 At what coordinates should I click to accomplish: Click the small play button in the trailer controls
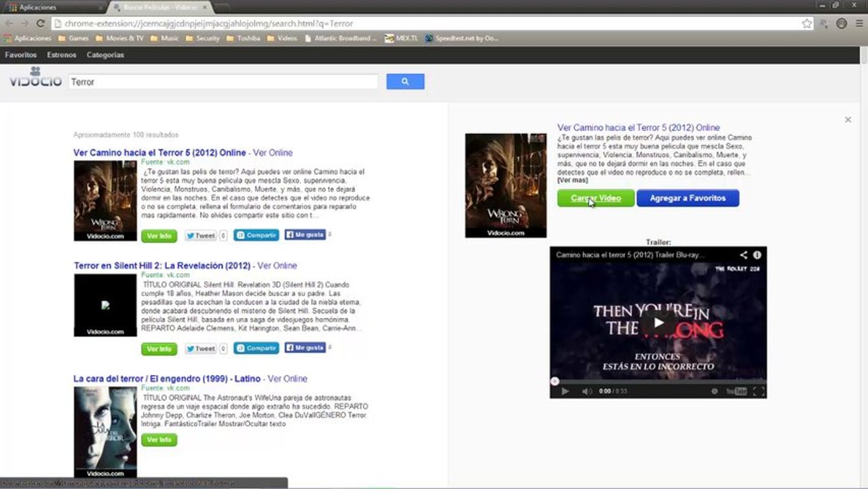point(565,391)
